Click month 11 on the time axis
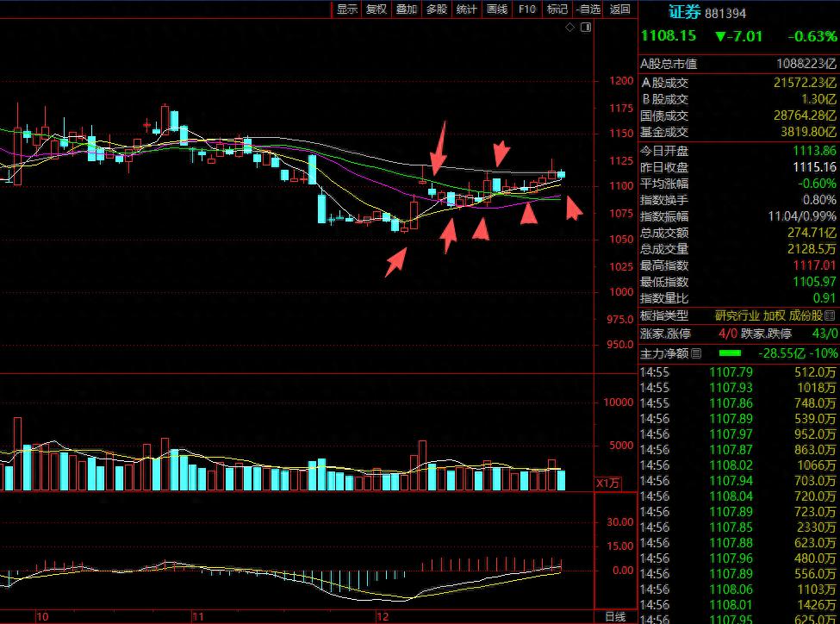 coord(198,616)
